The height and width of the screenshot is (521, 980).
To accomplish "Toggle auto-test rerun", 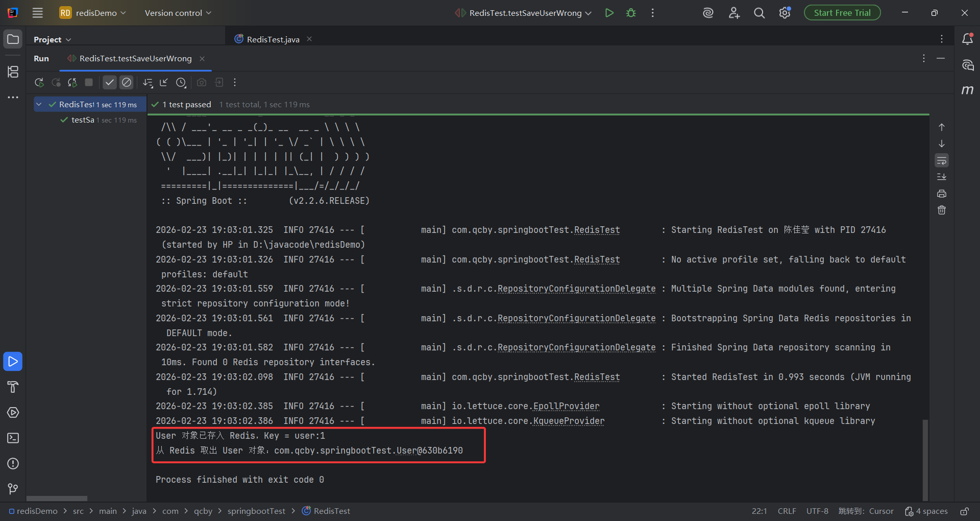I will tap(72, 82).
